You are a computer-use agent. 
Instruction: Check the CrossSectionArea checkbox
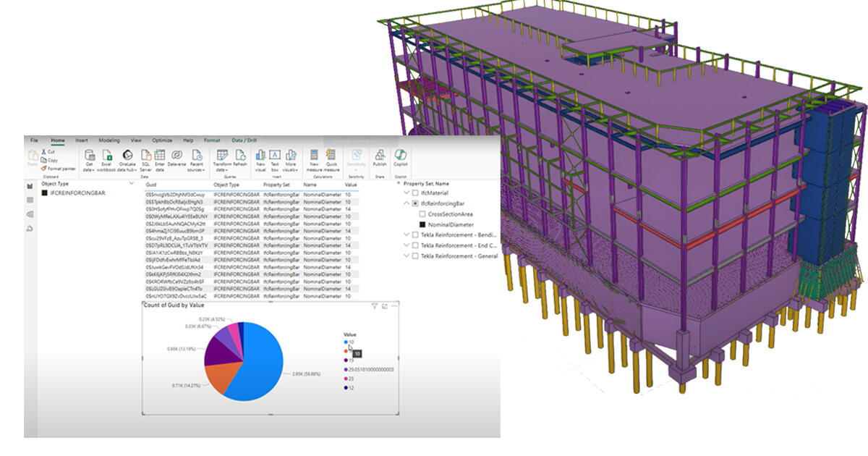click(x=422, y=214)
